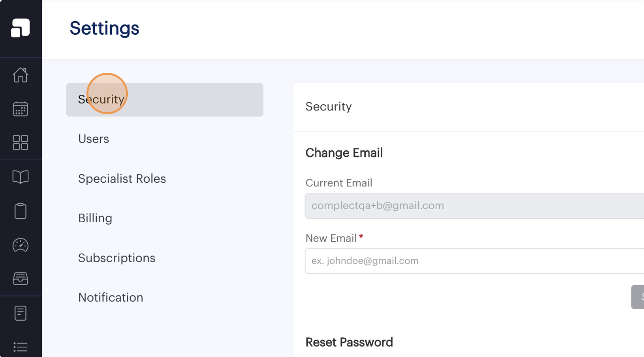Click the inbox tray sidebar icon

click(21, 279)
